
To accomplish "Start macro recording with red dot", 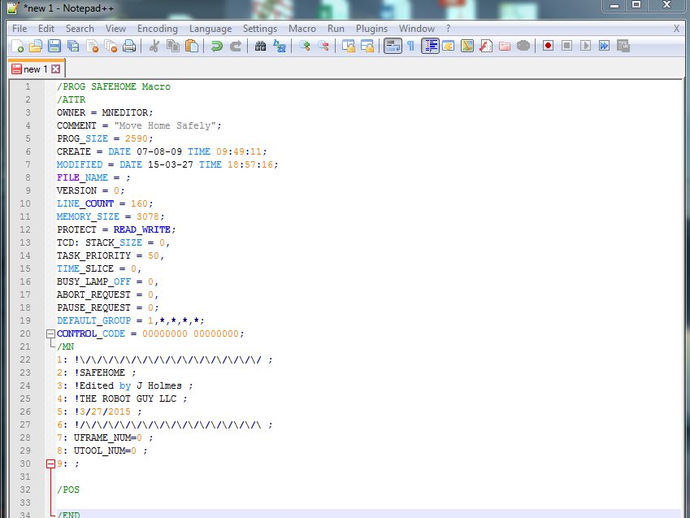I will click(x=548, y=46).
